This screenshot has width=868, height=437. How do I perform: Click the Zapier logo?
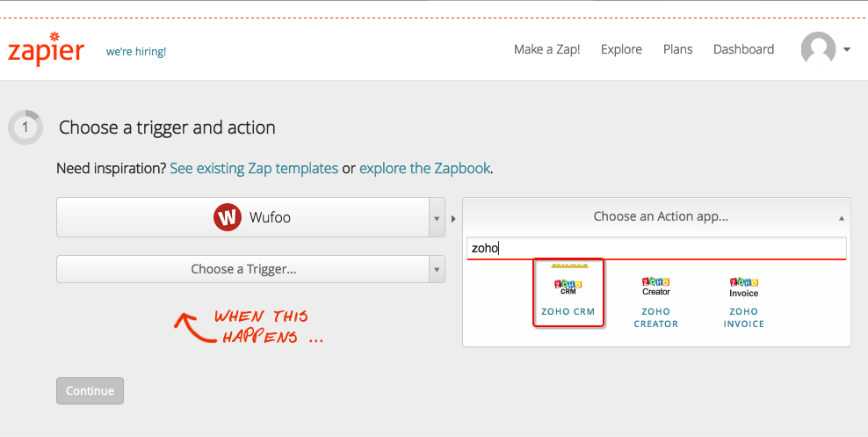click(46, 49)
